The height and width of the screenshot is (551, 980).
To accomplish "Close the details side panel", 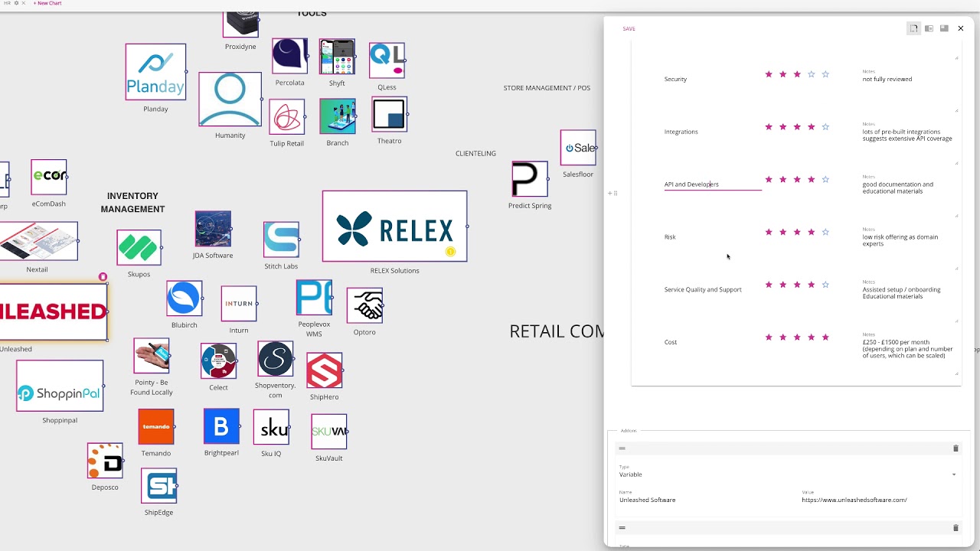I will click(x=960, y=28).
